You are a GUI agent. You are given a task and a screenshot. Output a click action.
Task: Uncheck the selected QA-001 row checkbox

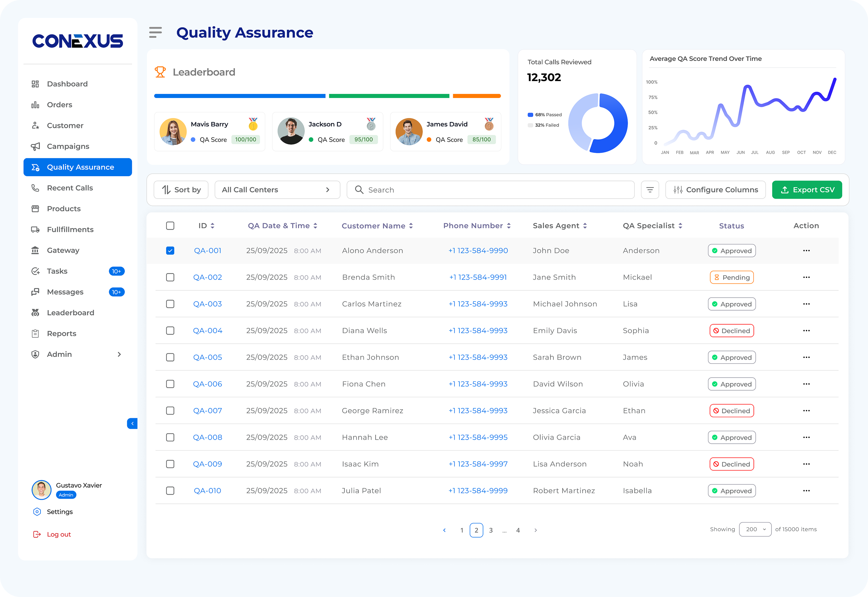pyautogui.click(x=170, y=251)
